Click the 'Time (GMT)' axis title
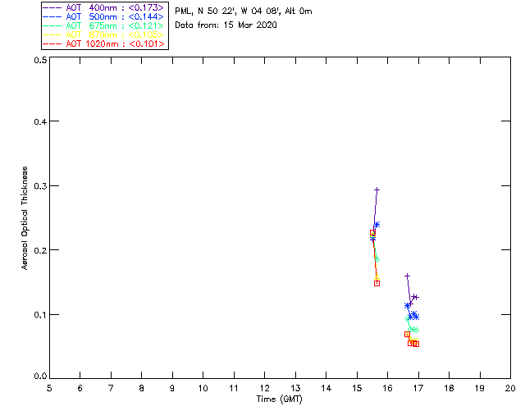525x420 pixels. [279, 399]
